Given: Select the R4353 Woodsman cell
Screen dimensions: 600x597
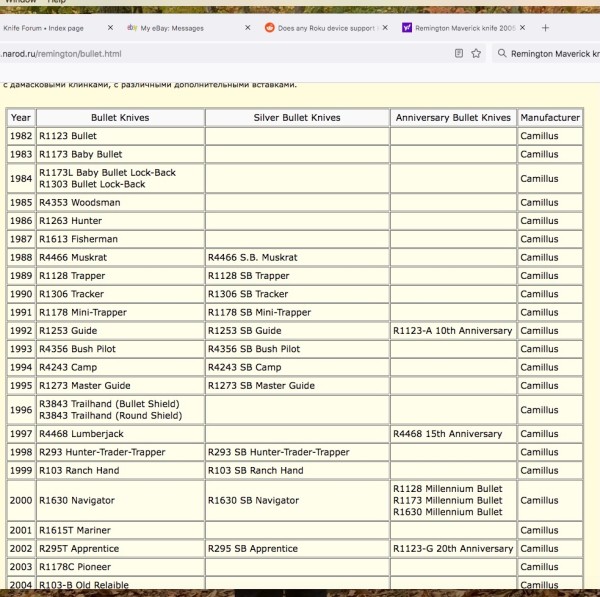Looking at the screenshot, I should click(120, 202).
